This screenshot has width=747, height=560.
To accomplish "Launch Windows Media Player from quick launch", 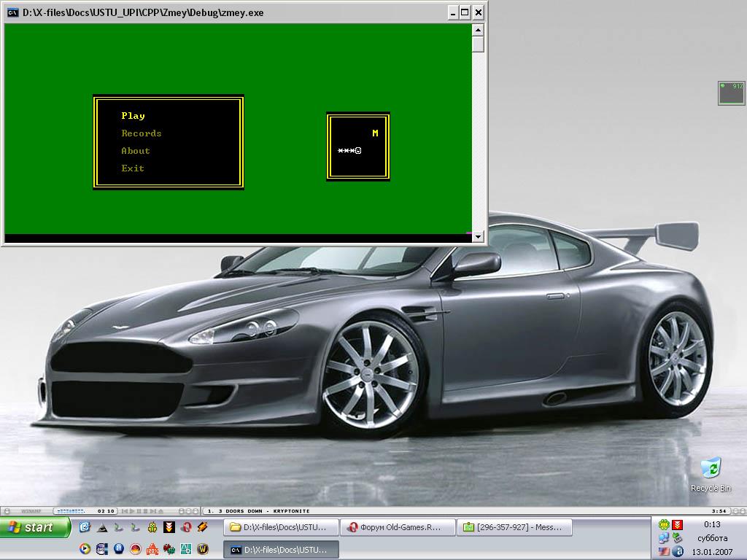I will click(x=85, y=549).
